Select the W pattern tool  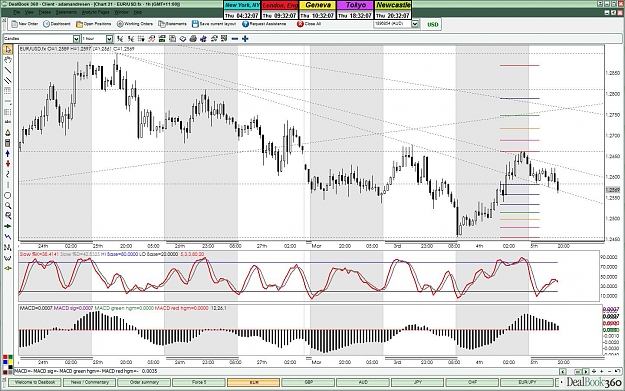8,258
